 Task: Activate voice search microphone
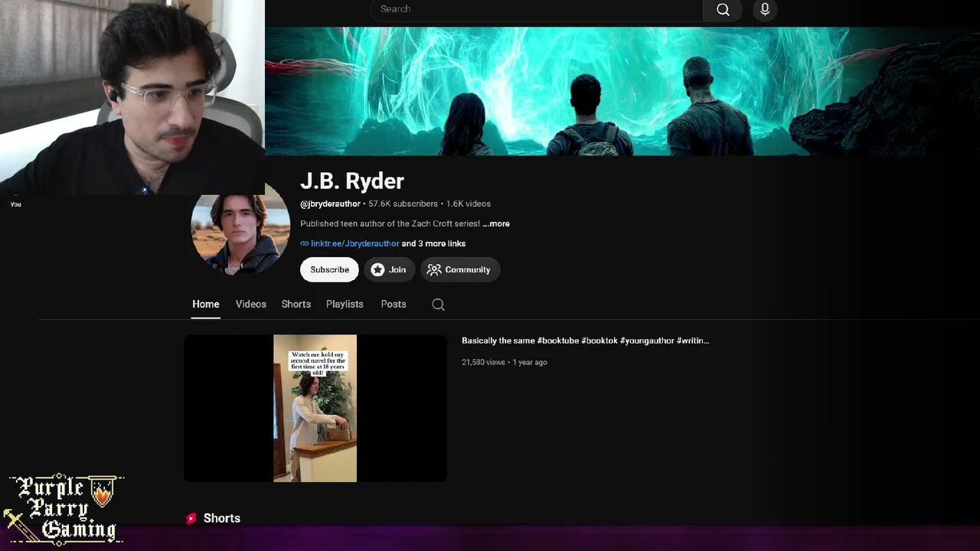[x=765, y=9]
